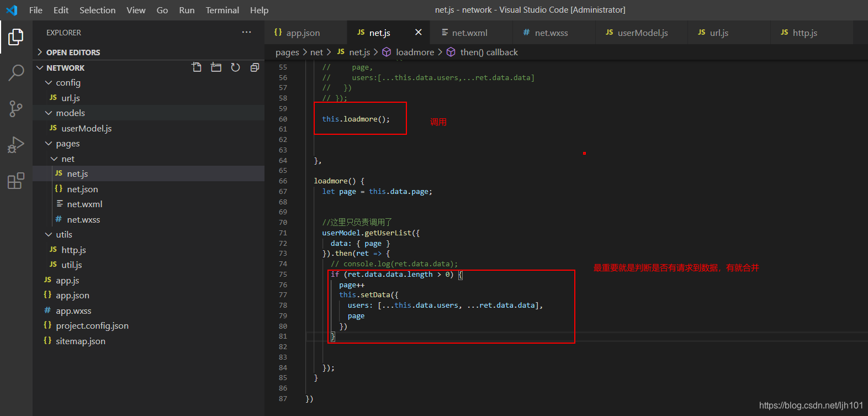Open app.js in the file tree
The image size is (868, 416).
149,280
